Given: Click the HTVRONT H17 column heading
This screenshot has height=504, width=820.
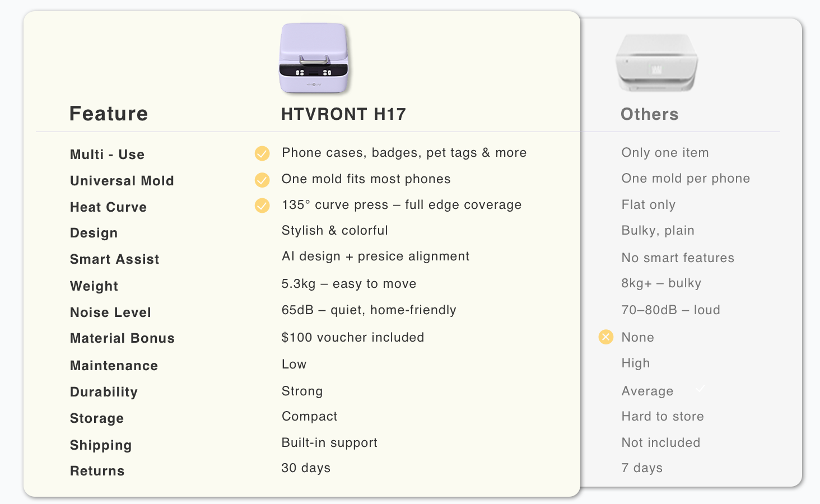Looking at the screenshot, I should (x=343, y=114).
